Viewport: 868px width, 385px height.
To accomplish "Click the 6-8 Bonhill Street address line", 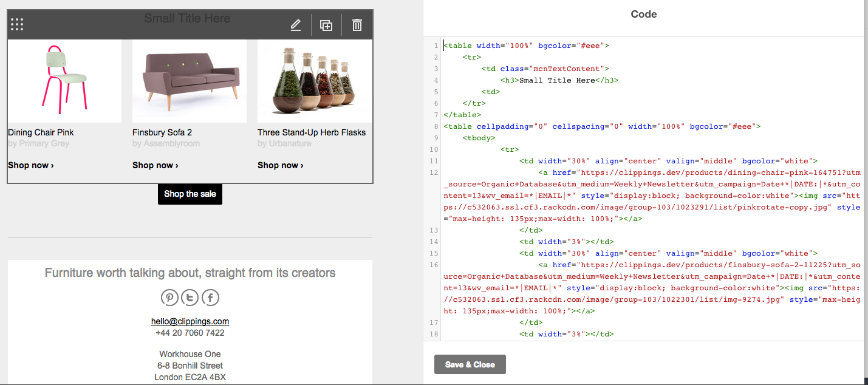I will (190, 366).
